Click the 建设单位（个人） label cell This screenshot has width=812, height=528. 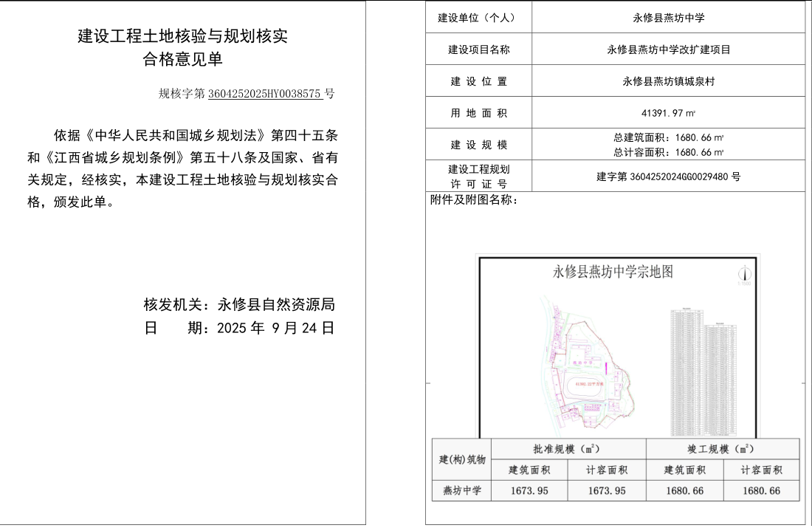click(479, 18)
